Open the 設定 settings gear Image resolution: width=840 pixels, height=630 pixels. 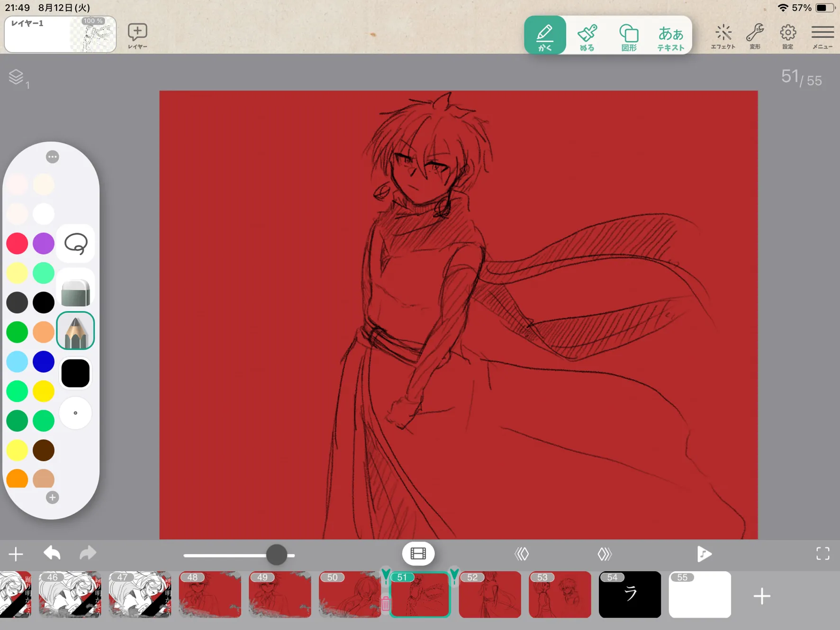(x=788, y=36)
